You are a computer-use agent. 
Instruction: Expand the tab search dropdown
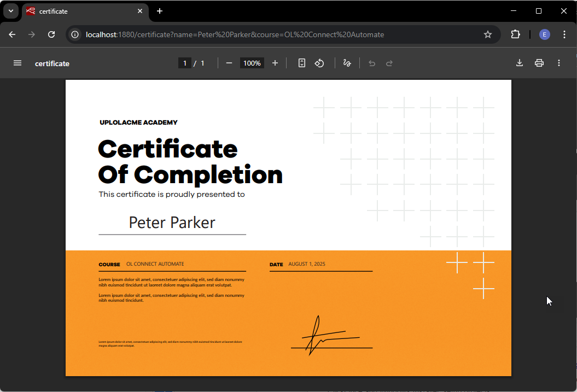pyautogui.click(x=10, y=11)
